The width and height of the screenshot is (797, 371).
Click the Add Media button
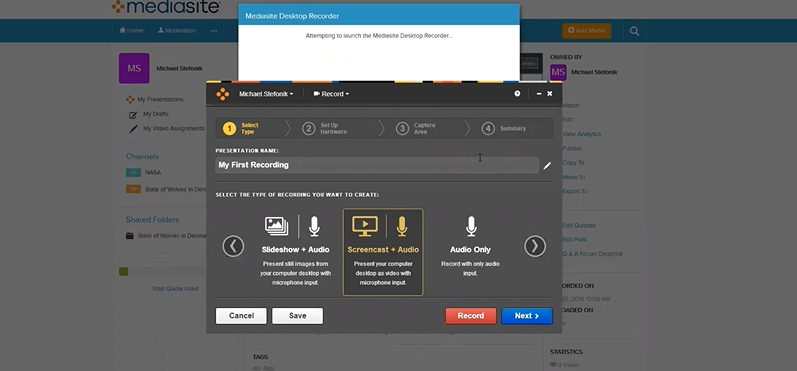tap(587, 30)
